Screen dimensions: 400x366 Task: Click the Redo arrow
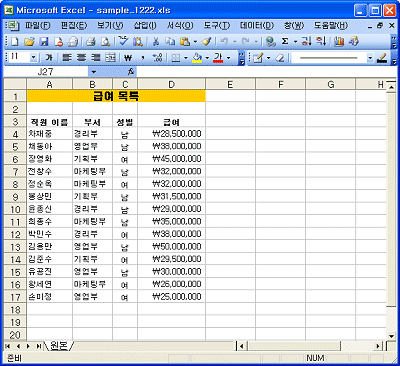coord(246,41)
